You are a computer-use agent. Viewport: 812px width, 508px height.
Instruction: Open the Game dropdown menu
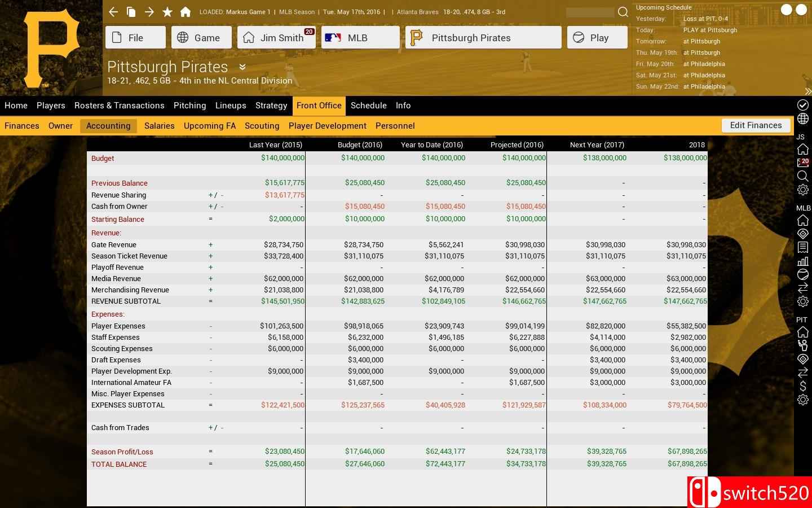point(201,38)
